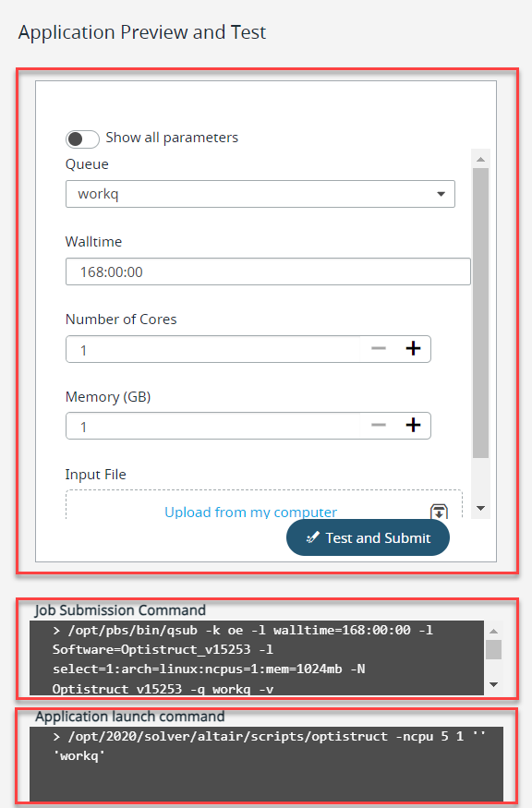Click the Application launch command heading

pyautogui.click(x=130, y=717)
